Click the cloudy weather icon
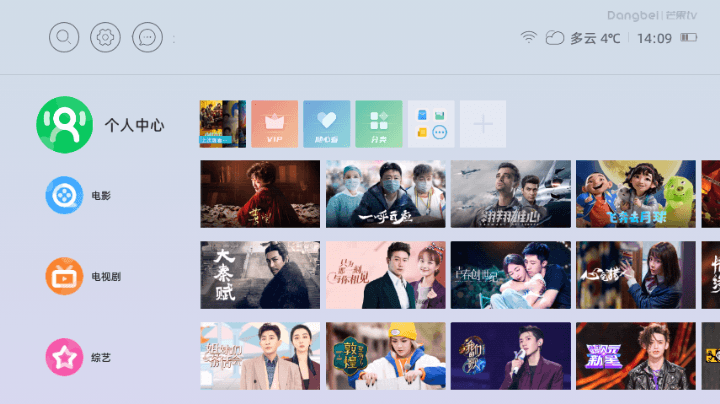The image size is (720, 404). click(x=555, y=38)
